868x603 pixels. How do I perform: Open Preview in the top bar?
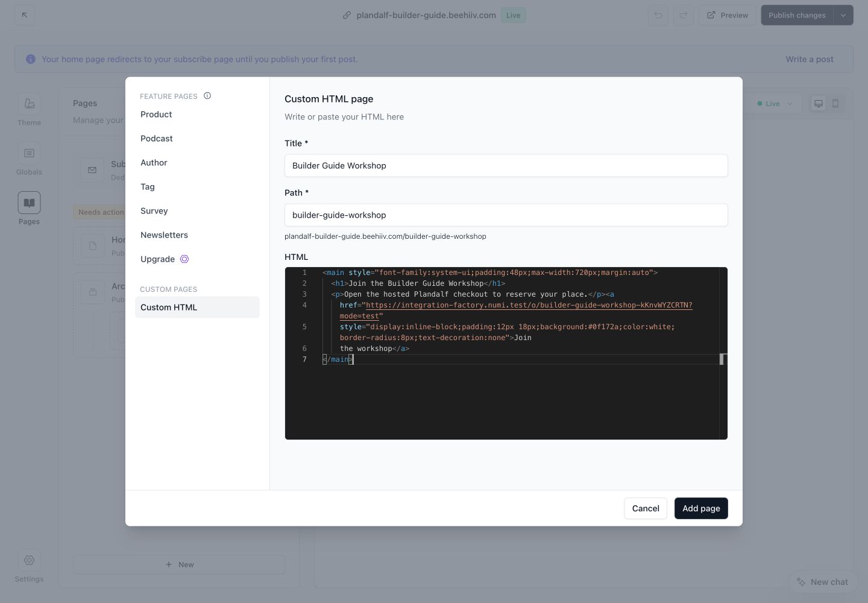pyautogui.click(x=727, y=15)
